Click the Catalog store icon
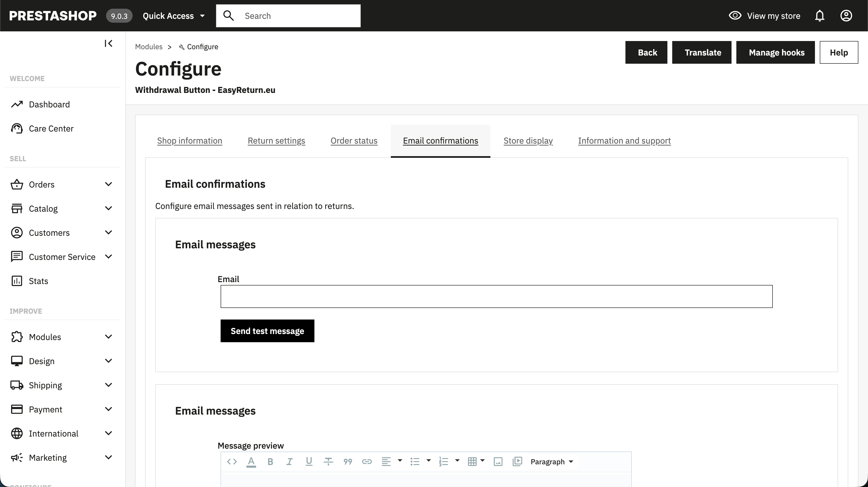This screenshot has height=487, width=868. pyautogui.click(x=17, y=209)
